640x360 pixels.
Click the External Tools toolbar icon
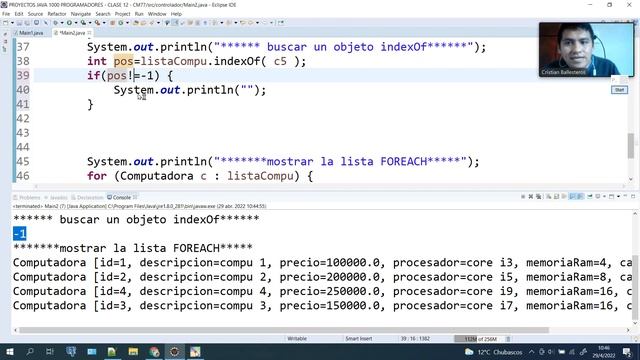[97, 23]
